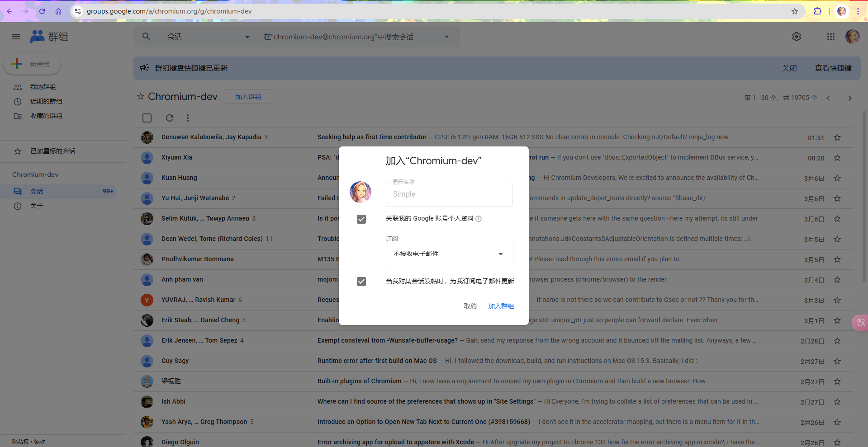This screenshot has width=868, height=447.
Task: Tick the select-all conversations checkbox
Action: [147, 118]
